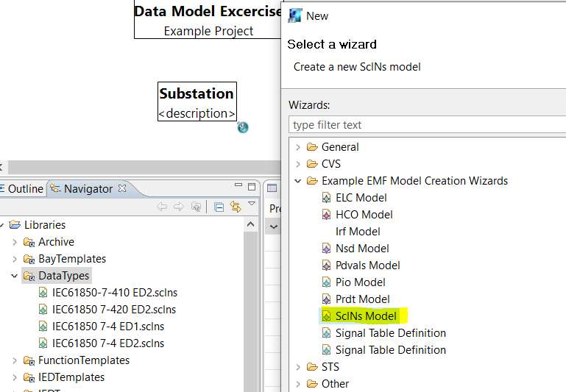Click the Pdvals Model icon
The width and height of the screenshot is (566, 392).
pos(327,266)
